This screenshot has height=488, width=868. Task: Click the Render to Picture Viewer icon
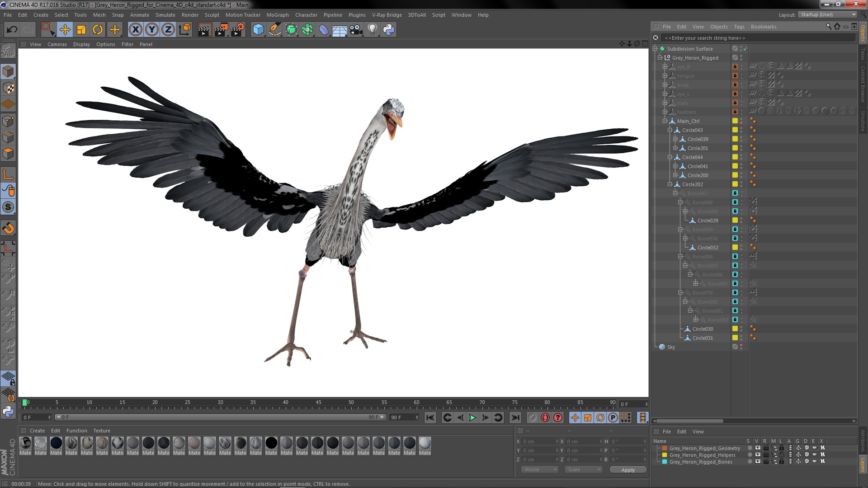(221, 30)
